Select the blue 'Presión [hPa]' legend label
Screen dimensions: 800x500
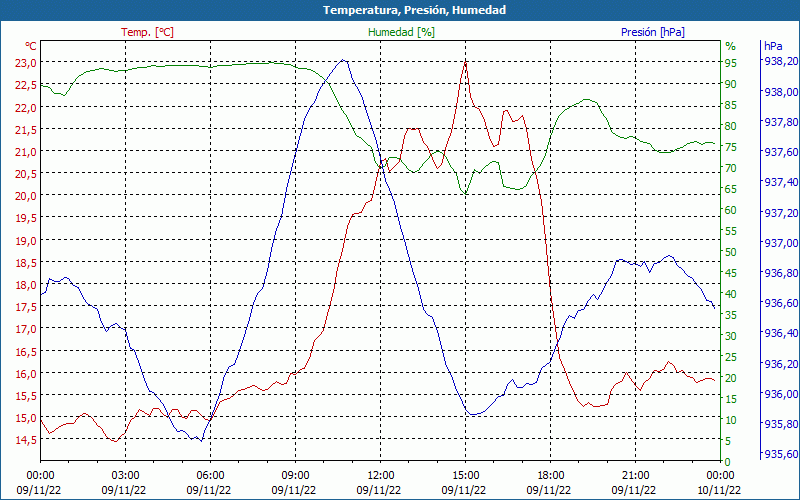(653, 32)
